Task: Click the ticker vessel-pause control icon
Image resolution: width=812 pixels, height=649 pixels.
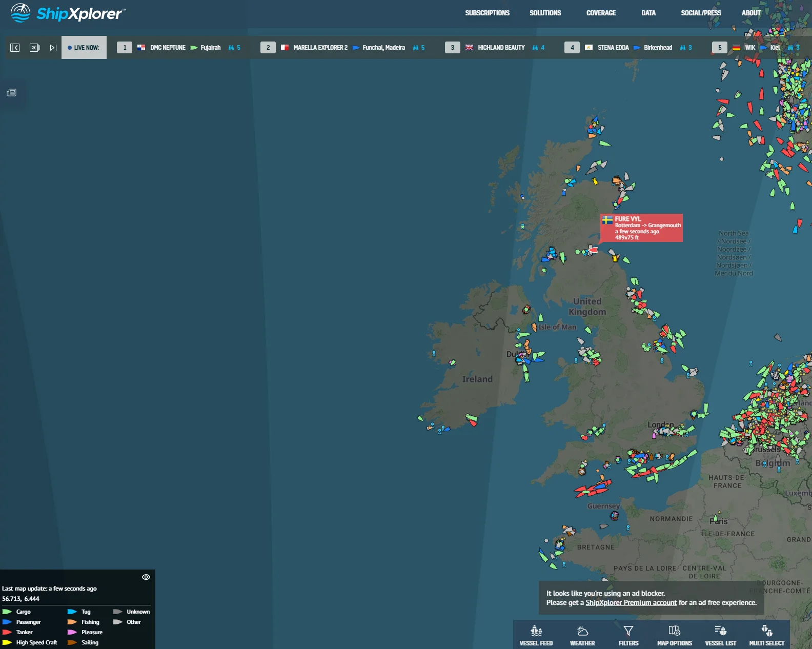Action: [x=34, y=48]
